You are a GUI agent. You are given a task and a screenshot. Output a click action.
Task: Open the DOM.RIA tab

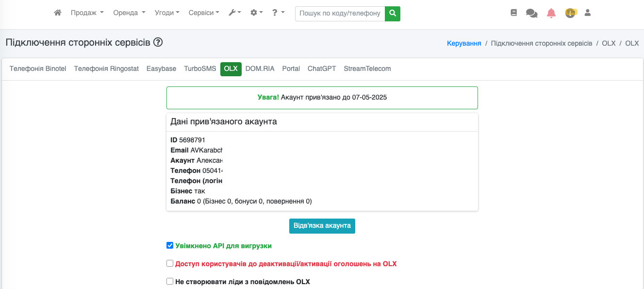[260, 69]
